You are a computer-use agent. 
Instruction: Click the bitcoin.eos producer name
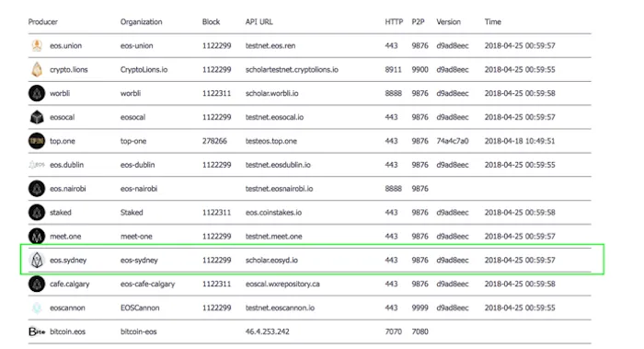tap(67, 332)
